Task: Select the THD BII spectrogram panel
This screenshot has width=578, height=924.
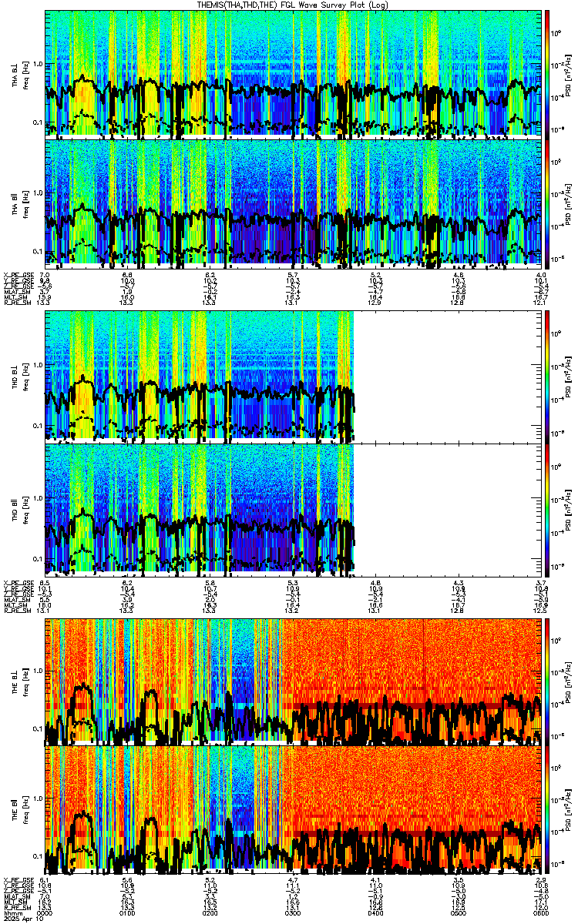Action: (x=293, y=508)
